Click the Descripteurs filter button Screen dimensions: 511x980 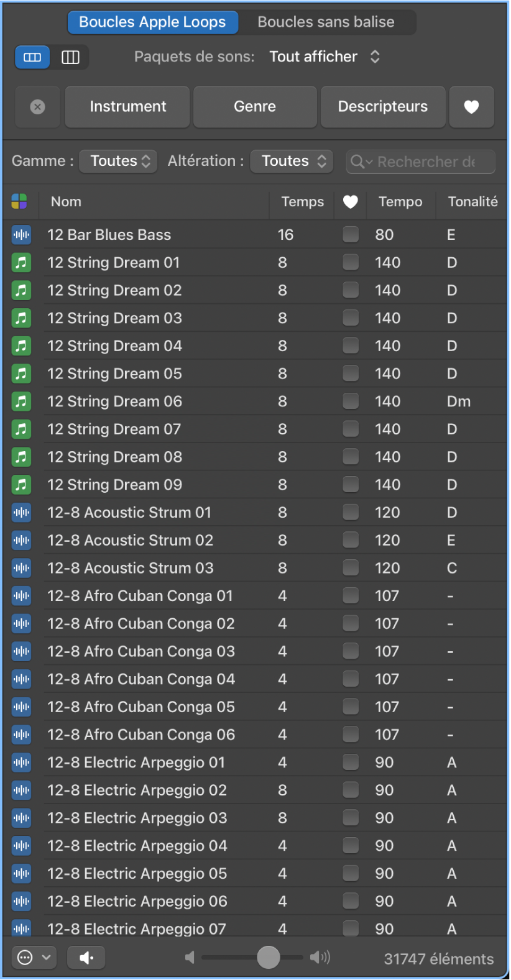click(x=382, y=107)
